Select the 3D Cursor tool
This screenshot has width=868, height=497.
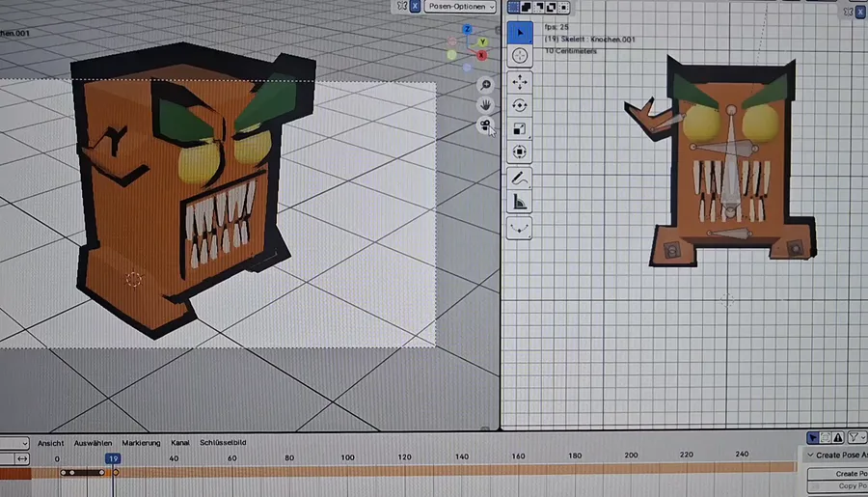click(519, 56)
